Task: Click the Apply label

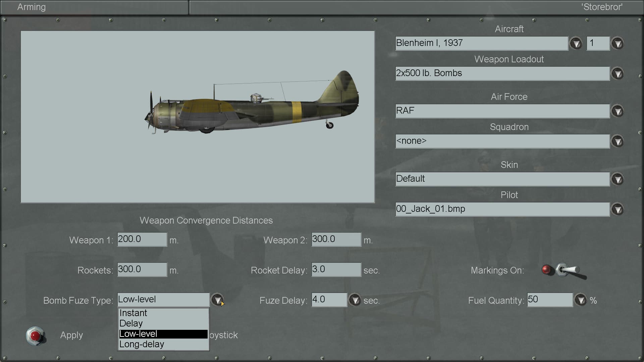Action: point(71,335)
